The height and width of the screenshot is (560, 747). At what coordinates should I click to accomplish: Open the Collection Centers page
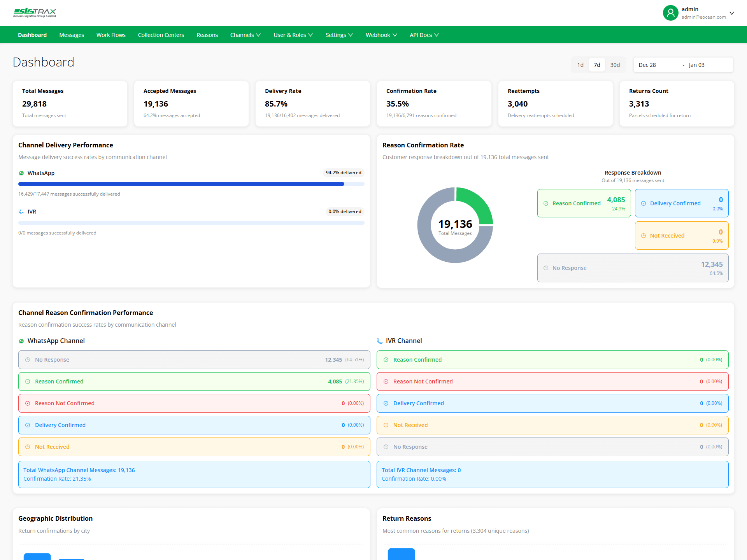(x=161, y=35)
